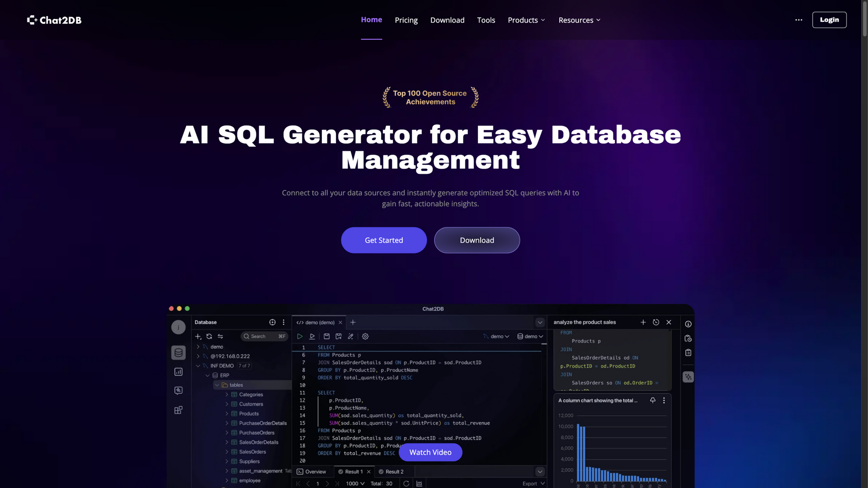Viewport: 868px width, 488px height.
Task: Click the history clock icon in AI panel
Action: point(656,323)
